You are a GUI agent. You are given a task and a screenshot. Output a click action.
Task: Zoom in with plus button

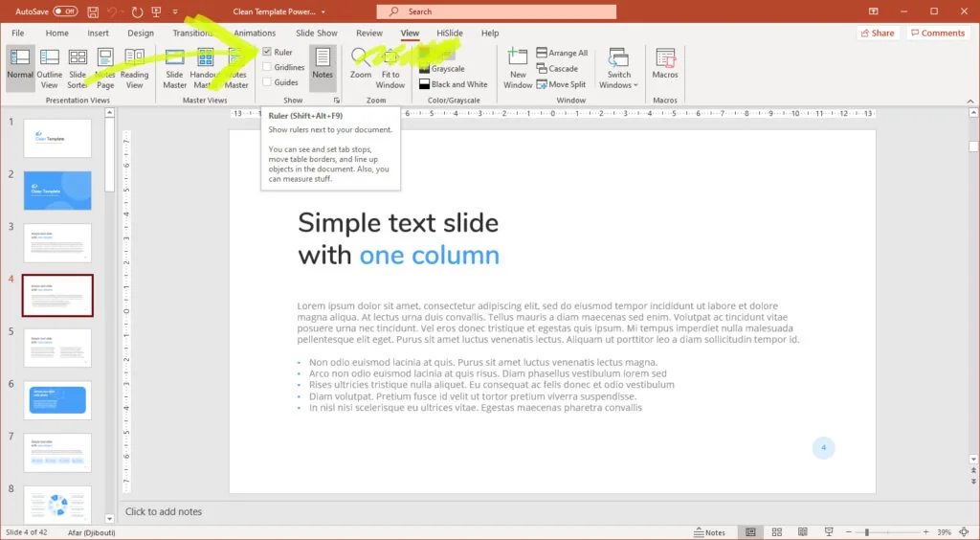[x=925, y=532]
